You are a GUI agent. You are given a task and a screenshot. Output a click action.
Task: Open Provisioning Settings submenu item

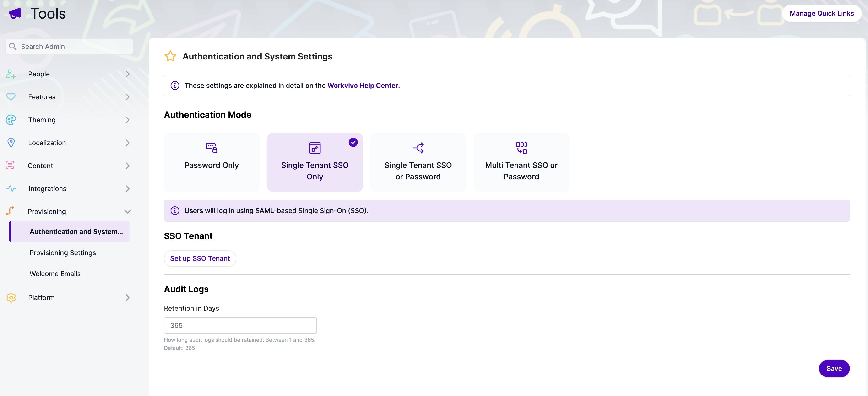(x=63, y=252)
